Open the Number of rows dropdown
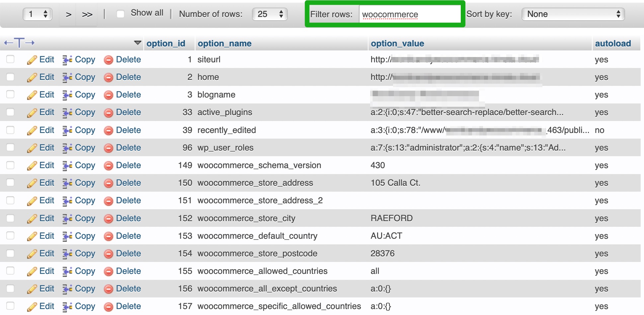 coord(270,14)
